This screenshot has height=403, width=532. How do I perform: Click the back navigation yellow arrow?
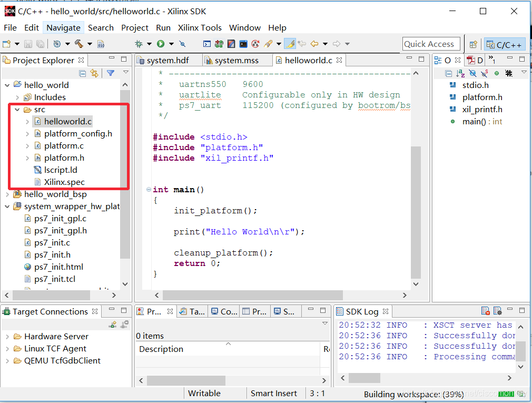point(314,44)
